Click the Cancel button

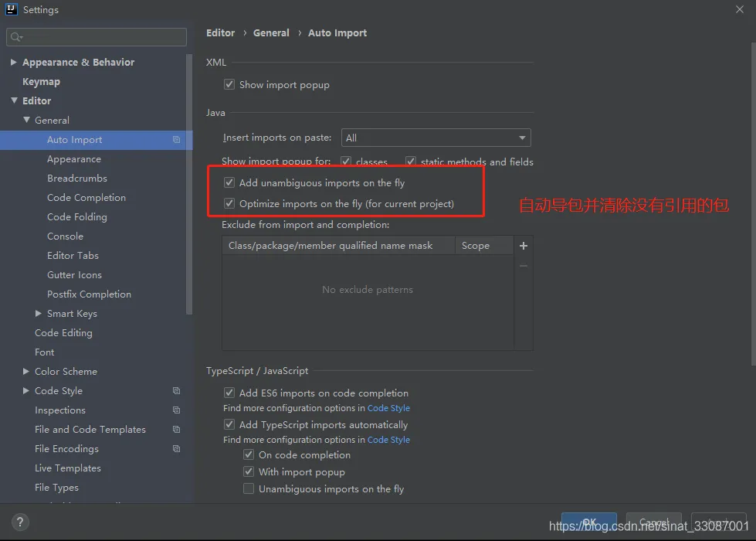coord(654,522)
